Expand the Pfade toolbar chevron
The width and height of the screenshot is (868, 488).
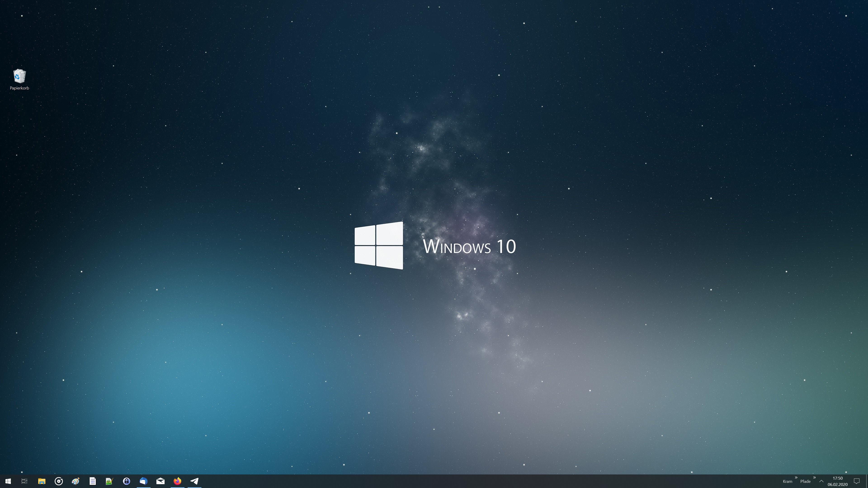point(814,477)
